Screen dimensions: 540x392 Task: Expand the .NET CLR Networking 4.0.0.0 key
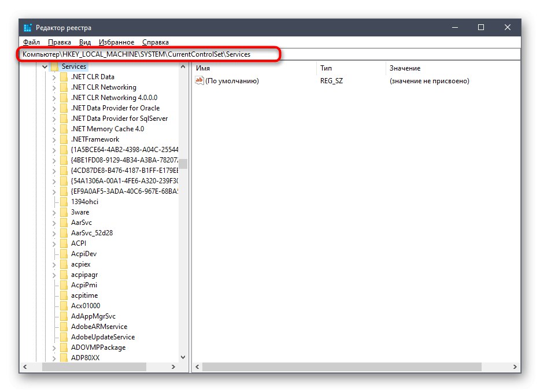(x=54, y=98)
